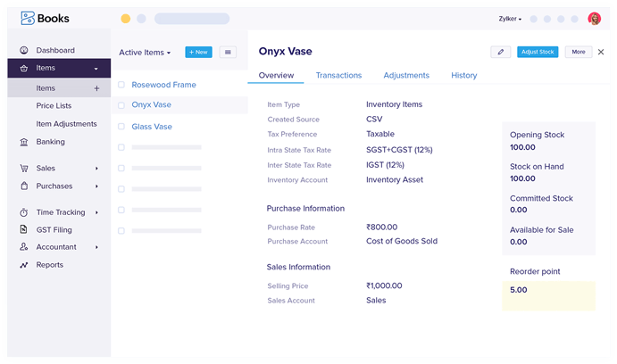Open the Glass Vase item
This screenshot has width=617, height=364.
click(152, 127)
